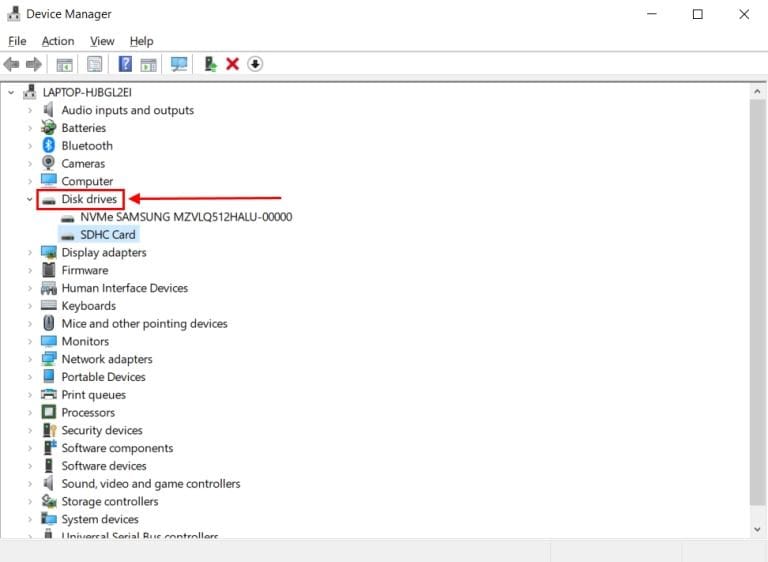Click the circular down-arrow toolbar icon
768x562 pixels.
click(x=255, y=64)
